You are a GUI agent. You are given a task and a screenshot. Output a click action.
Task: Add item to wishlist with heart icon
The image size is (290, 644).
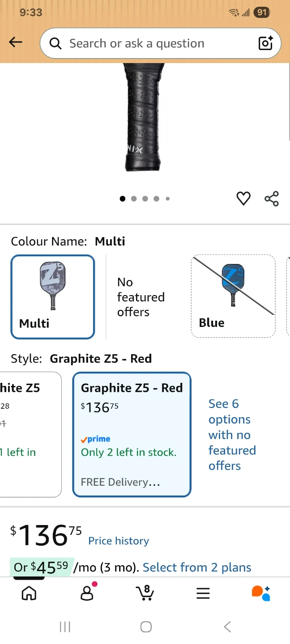(243, 198)
